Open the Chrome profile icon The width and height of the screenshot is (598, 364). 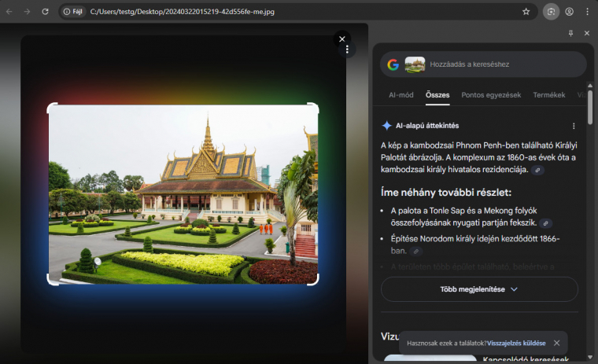(x=569, y=12)
